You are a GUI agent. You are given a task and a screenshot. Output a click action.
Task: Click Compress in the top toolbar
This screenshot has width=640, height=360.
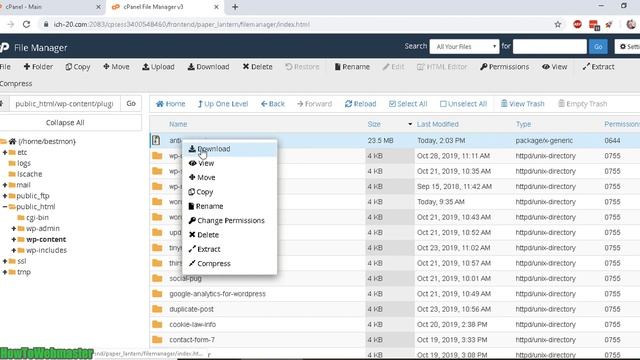pyautogui.click(x=16, y=83)
